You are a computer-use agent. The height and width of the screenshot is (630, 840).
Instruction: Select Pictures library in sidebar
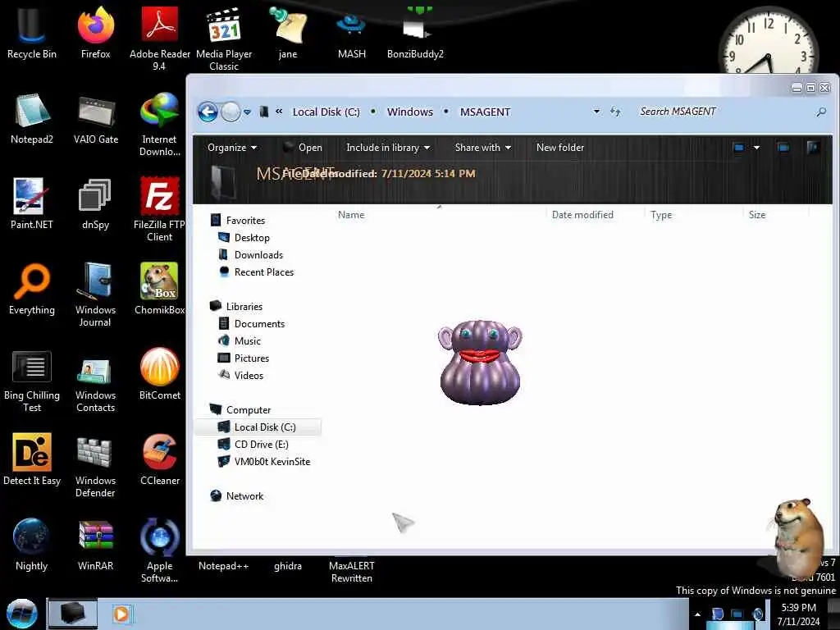click(x=244, y=358)
